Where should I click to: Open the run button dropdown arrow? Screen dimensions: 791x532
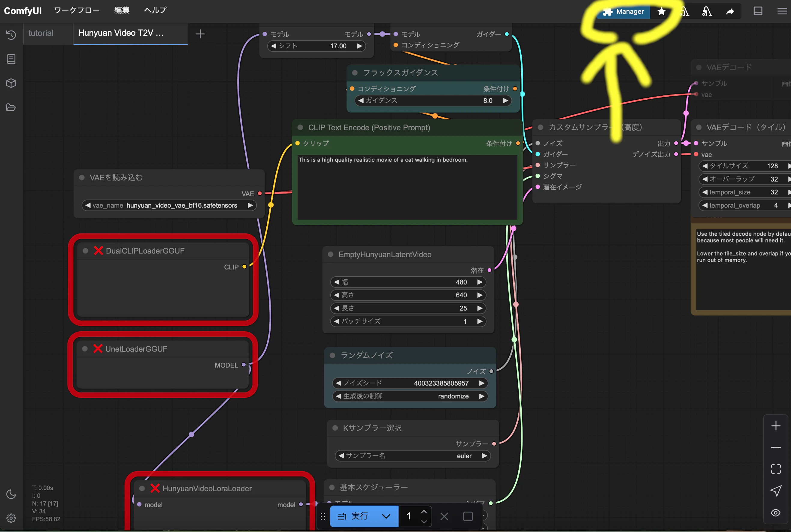coord(386,516)
